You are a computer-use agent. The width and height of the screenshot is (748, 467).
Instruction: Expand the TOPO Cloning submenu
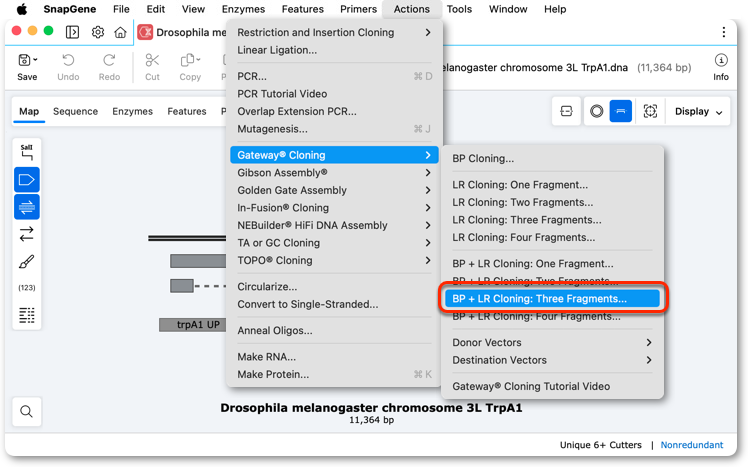point(334,260)
